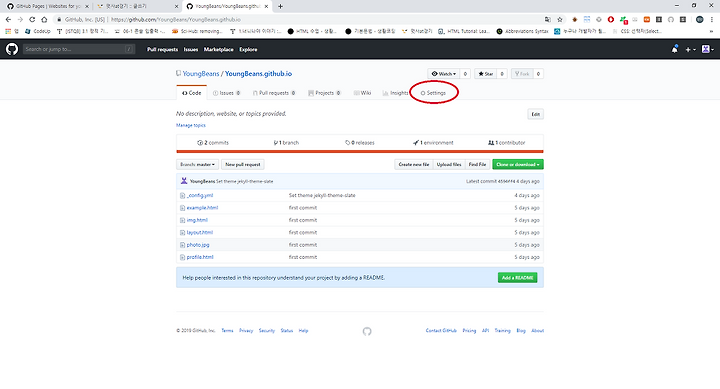The height and width of the screenshot is (389, 720).
Task: Click the Watch count number
Action: tap(465, 74)
